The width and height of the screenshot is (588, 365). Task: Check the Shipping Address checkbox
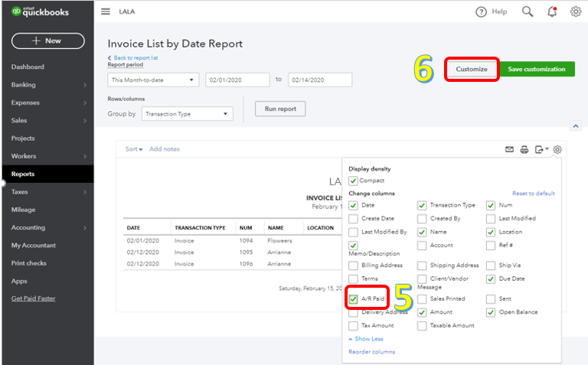422,266
